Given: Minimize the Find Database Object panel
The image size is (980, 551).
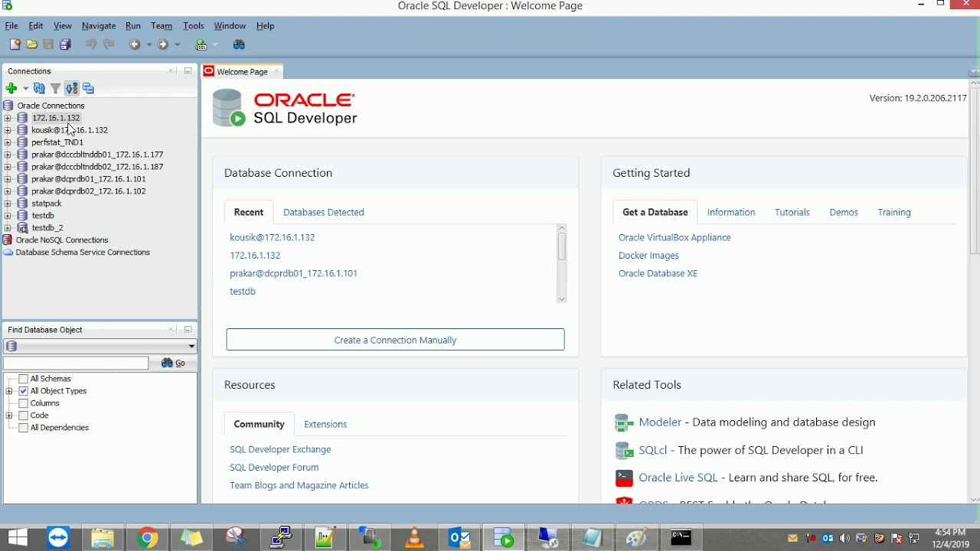Looking at the screenshot, I should click(188, 330).
